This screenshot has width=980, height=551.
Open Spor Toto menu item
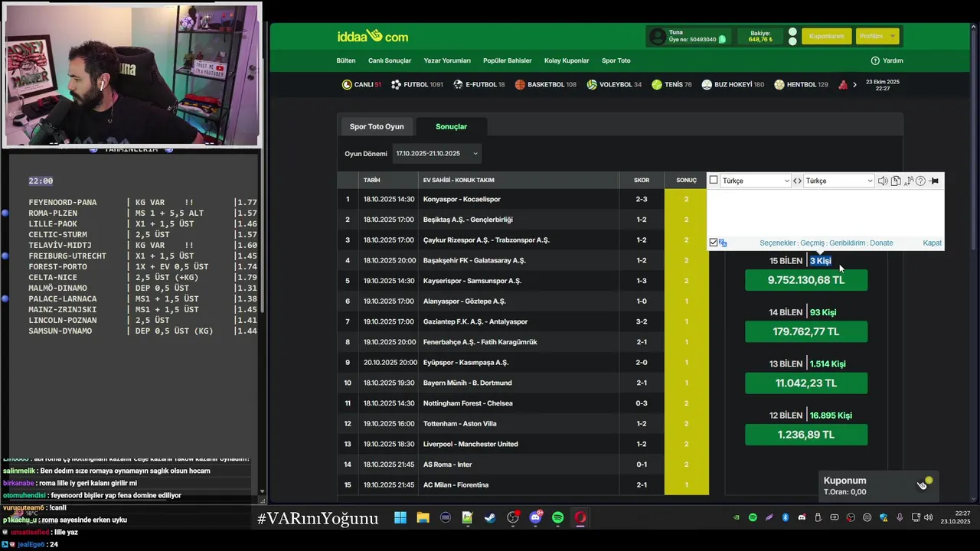616,60
